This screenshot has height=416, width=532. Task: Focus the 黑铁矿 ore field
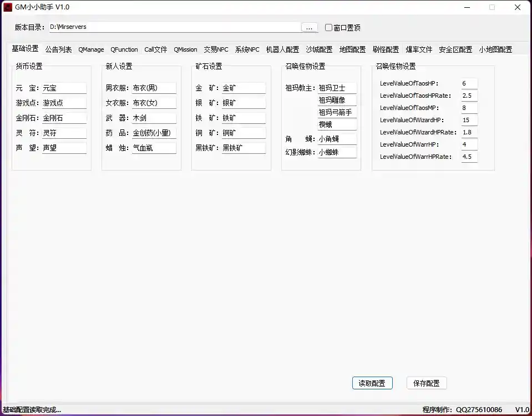(x=244, y=148)
